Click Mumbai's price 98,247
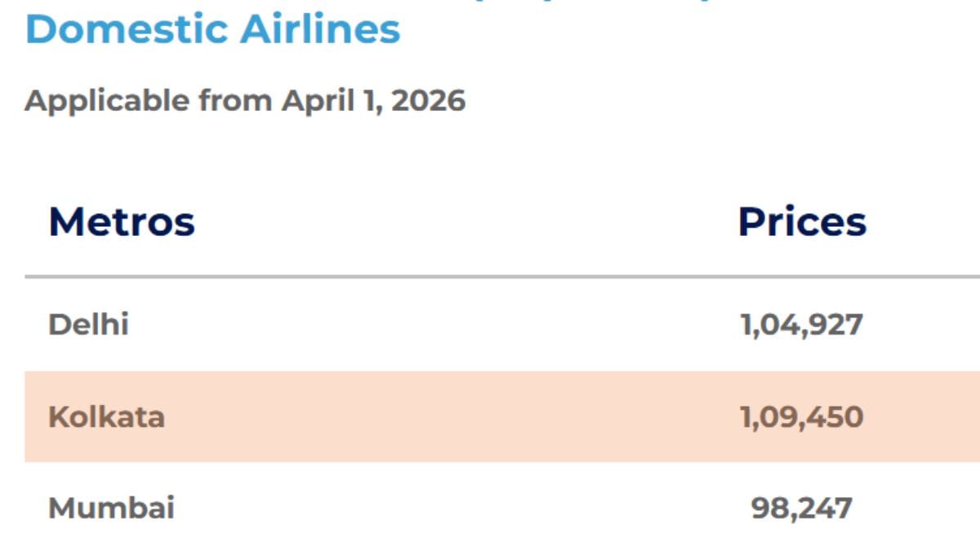This screenshot has height=551, width=980. coord(801,509)
